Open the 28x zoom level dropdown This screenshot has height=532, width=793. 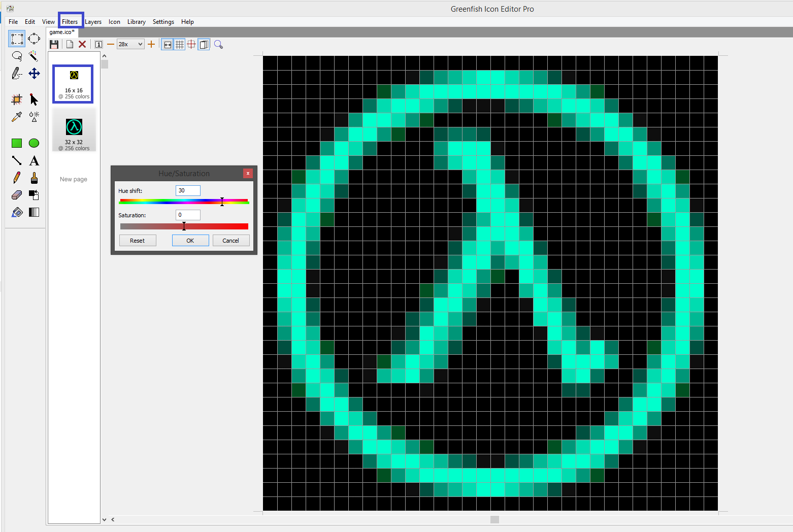tap(130, 45)
